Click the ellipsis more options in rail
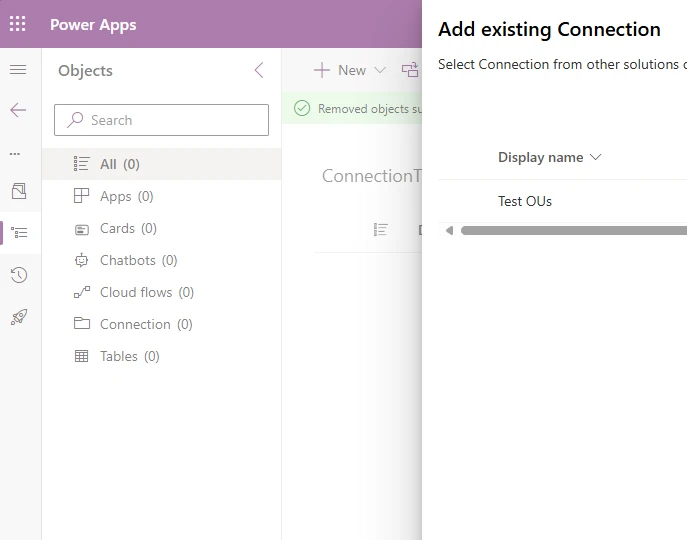Viewport: 687px width, 540px height. click(x=15, y=153)
